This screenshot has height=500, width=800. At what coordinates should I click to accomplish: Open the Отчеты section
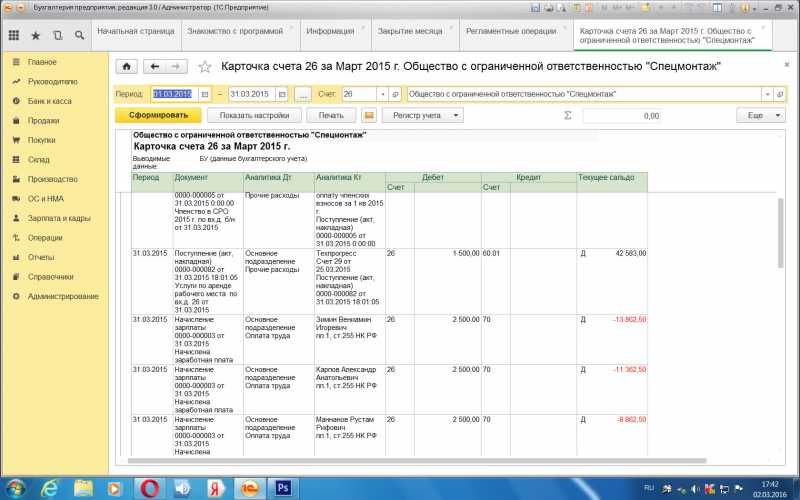click(x=41, y=257)
